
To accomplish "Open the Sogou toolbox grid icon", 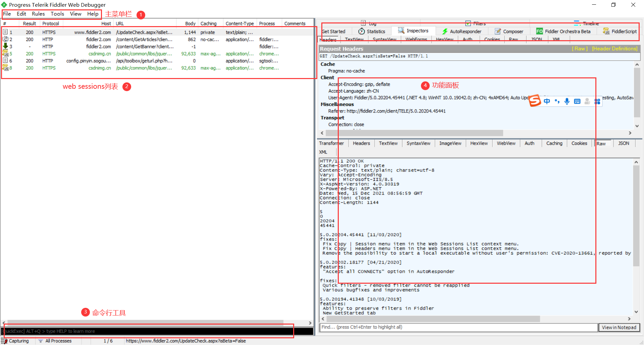I will pyautogui.click(x=597, y=101).
